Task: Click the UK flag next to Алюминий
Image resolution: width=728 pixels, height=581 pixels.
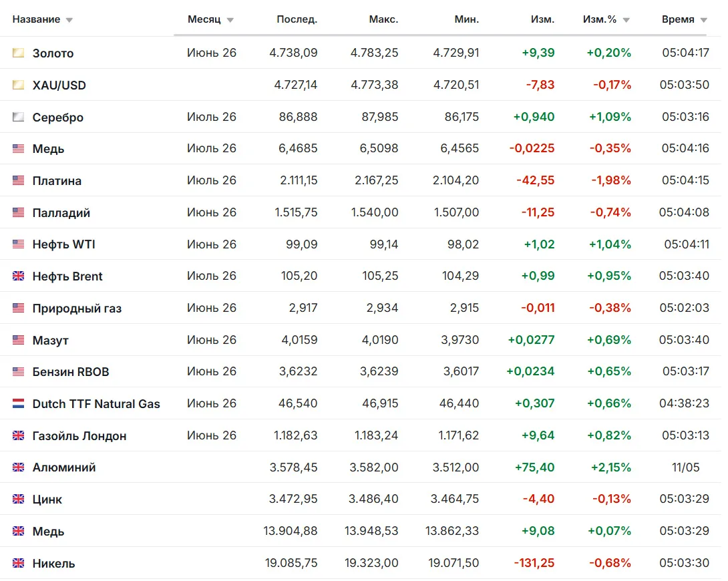Action: tap(18, 467)
